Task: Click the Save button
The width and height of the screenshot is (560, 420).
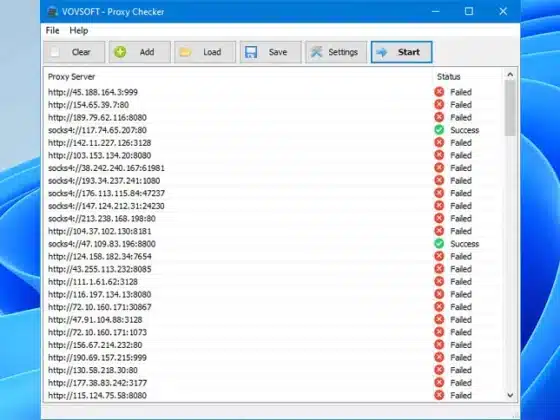Action: (x=271, y=52)
